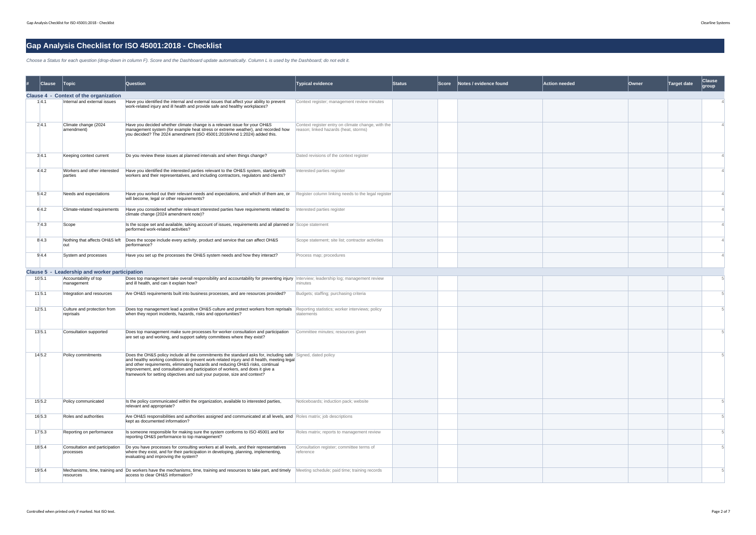The width and height of the screenshot is (756, 535).
Task: Click 'Noticeboards; induction pack; website' evidence cell
Action: coord(344,406)
